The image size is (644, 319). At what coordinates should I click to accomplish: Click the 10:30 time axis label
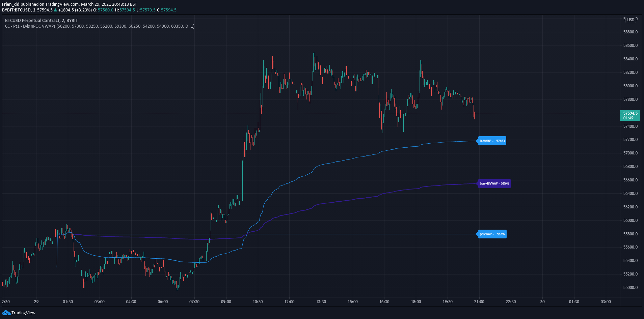click(258, 302)
